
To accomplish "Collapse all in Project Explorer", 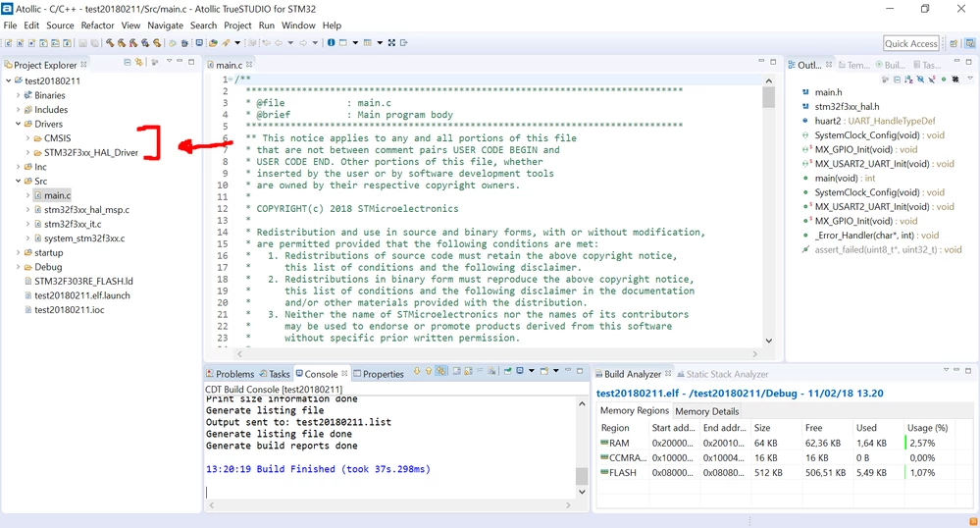I will pyautogui.click(x=128, y=62).
